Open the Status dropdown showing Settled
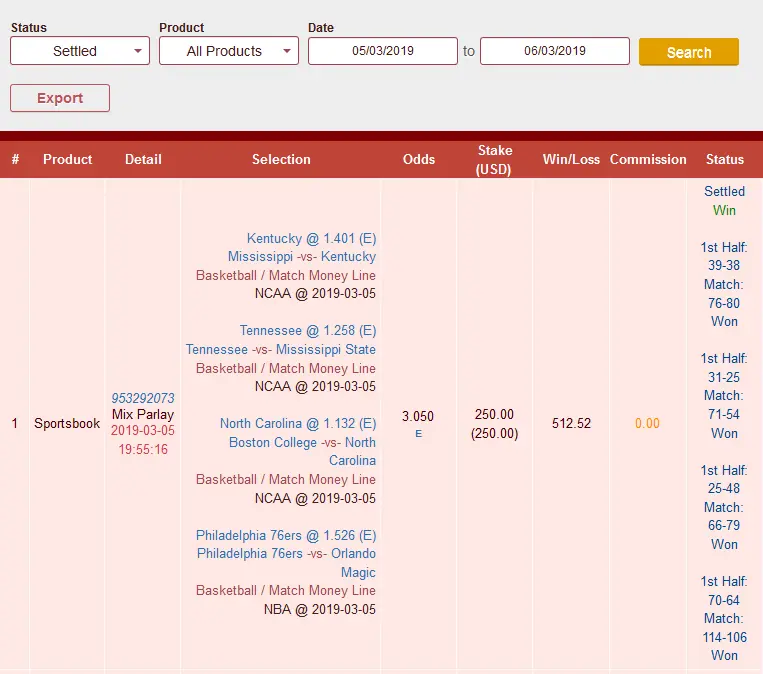This screenshot has height=674, width=763. (x=80, y=51)
